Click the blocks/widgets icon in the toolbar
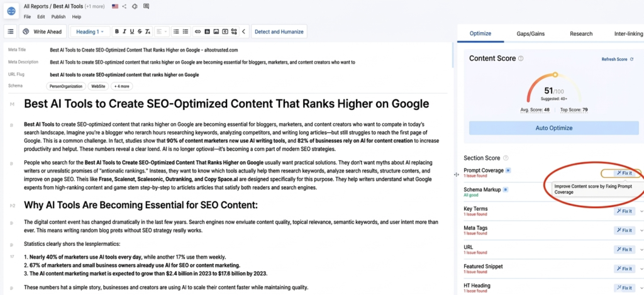Image resolution: width=644 pixels, height=295 pixels. pos(234,31)
